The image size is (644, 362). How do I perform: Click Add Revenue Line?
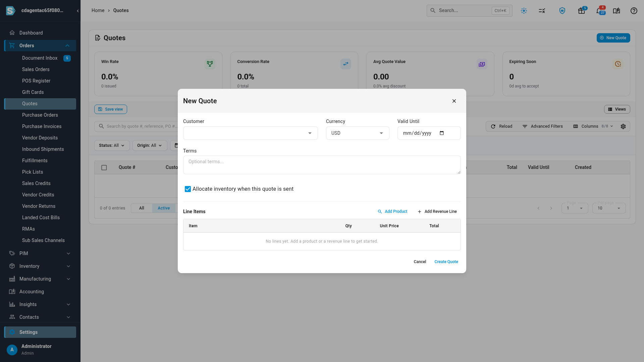437,212
